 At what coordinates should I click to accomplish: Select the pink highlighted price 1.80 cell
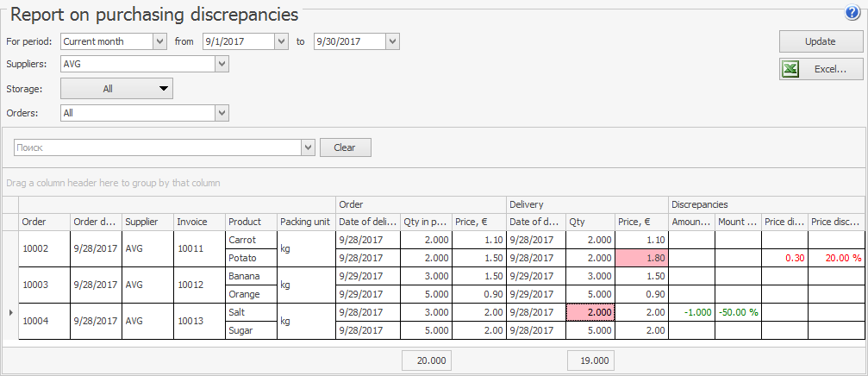point(642,258)
